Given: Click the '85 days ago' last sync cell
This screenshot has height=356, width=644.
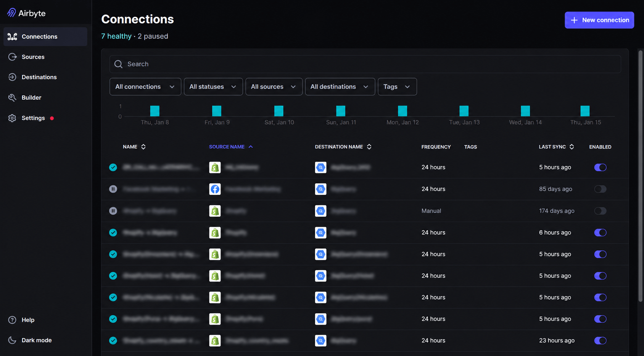Looking at the screenshot, I should [555, 189].
